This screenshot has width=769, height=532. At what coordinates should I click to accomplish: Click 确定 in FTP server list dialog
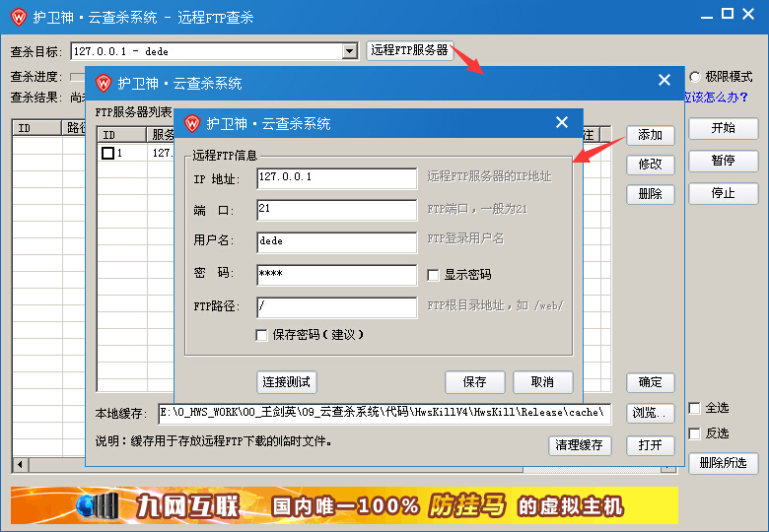click(x=651, y=382)
